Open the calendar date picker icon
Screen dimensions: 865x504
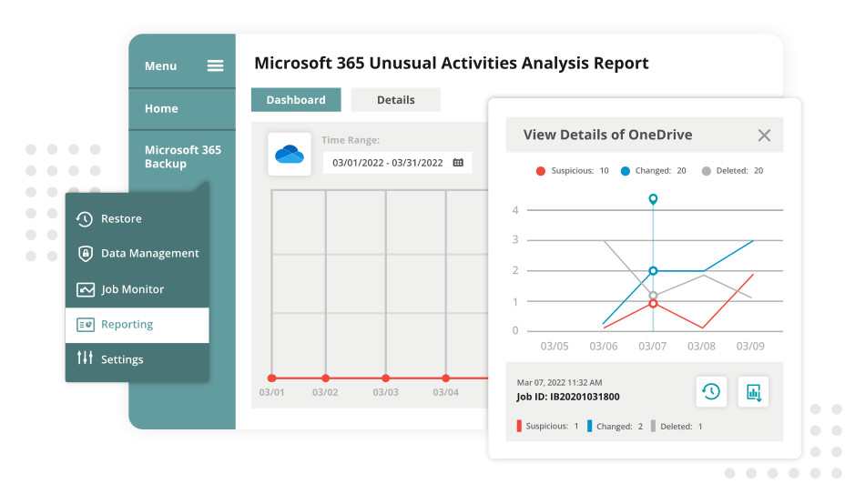pos(458,163)
